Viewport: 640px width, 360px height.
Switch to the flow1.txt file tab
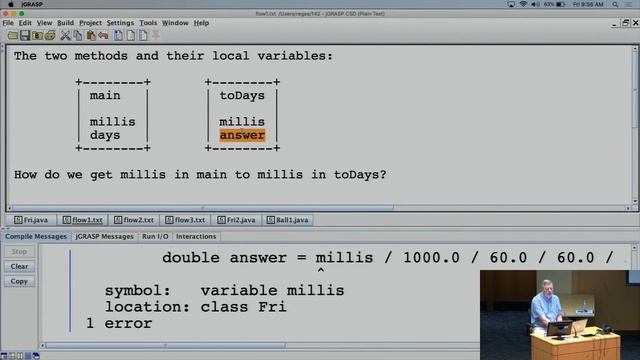click(x=82, y=220)
